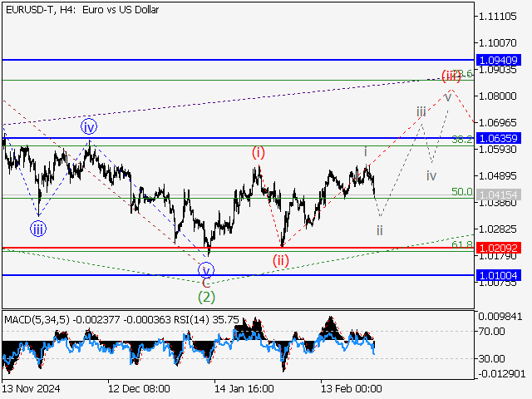Screen dimensions: 532x399
Task: Click the 1.04154 current price tag
Action: [498, 194]
